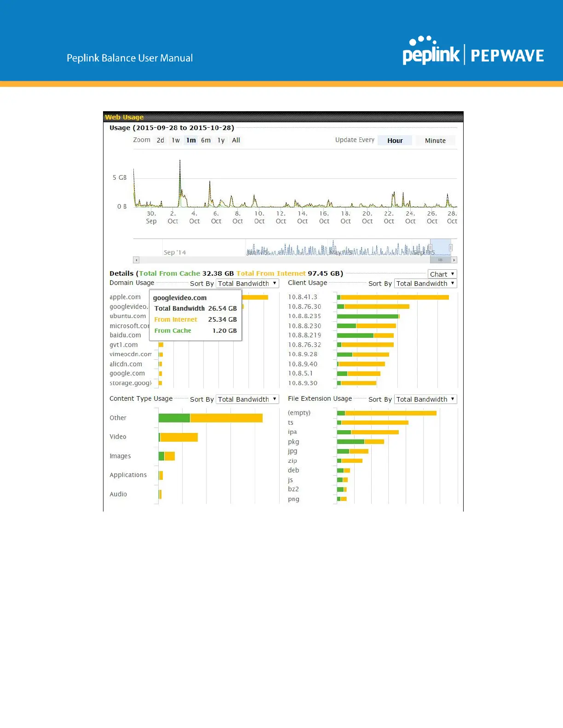The height and width of the screenshot is (728, 563).
Task: Set update interval to Hour
Action: point(395,141)
